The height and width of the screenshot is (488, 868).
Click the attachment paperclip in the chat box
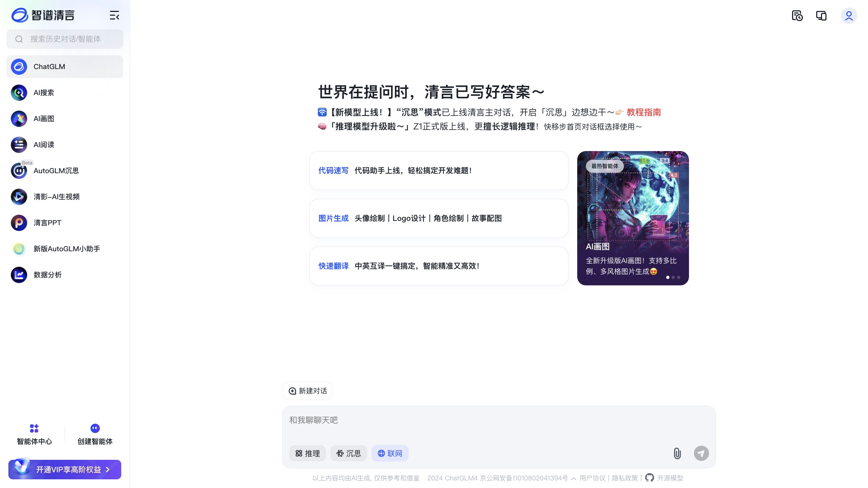click(x=677, y=453)
